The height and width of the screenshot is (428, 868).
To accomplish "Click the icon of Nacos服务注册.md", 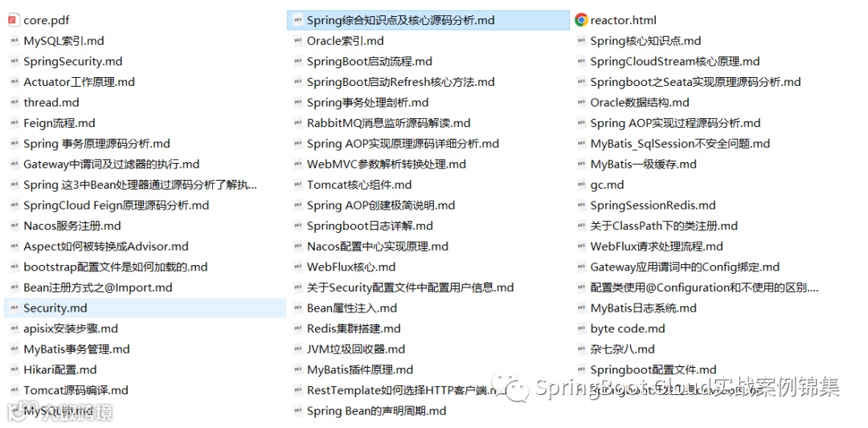I will (14, 226).
